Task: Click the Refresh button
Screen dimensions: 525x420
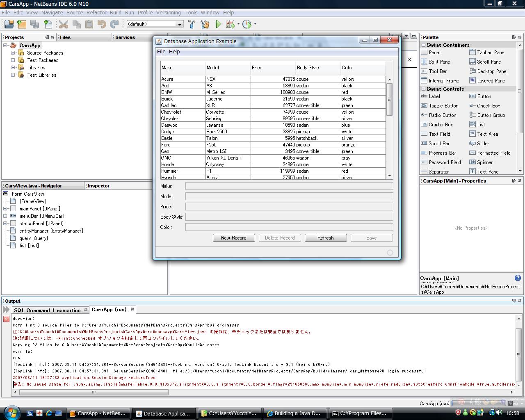Action: point(326,238)
